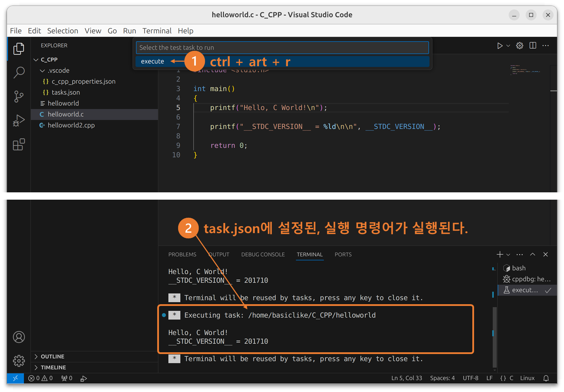Viewport: 564px width, 392px height.
Task: Open the File menu
Action: tap(16, 31)
